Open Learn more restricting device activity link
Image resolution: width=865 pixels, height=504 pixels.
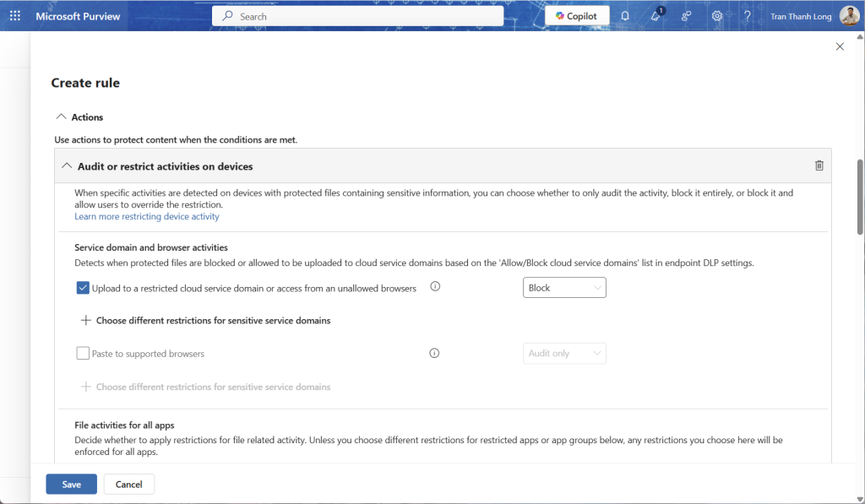click(x=147, y=217)
